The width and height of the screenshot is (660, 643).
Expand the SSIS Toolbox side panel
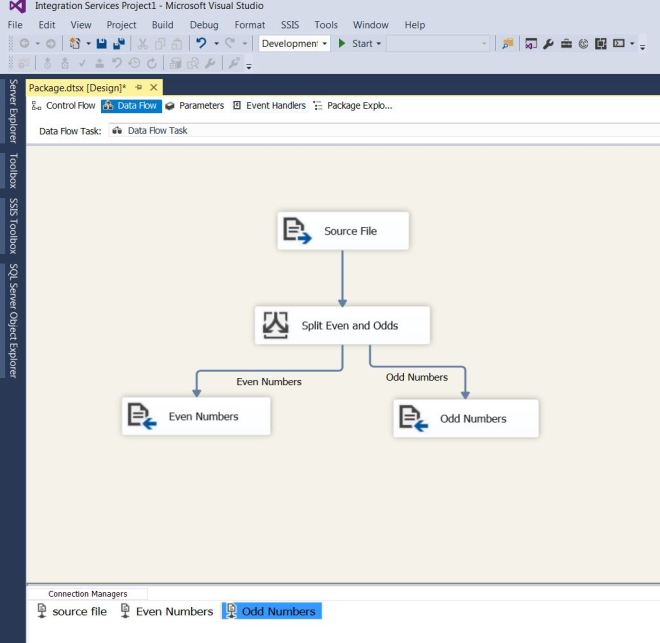(13, 226)
